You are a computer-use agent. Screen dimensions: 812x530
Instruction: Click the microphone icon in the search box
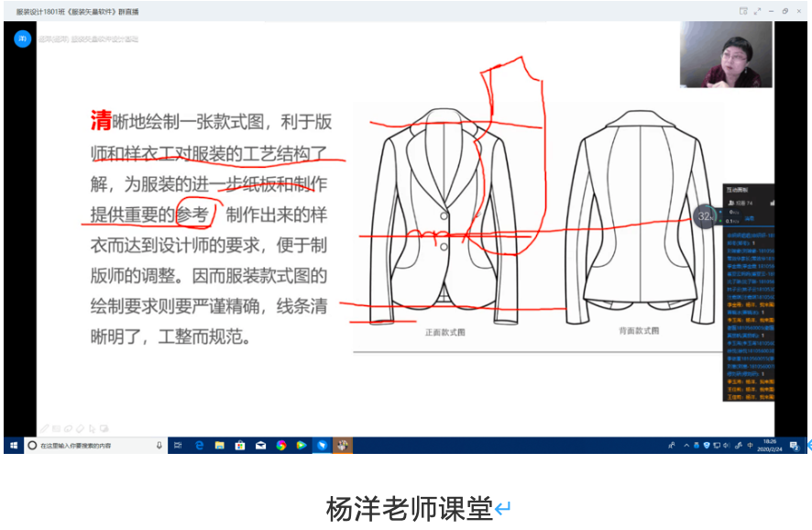[159, 446]
